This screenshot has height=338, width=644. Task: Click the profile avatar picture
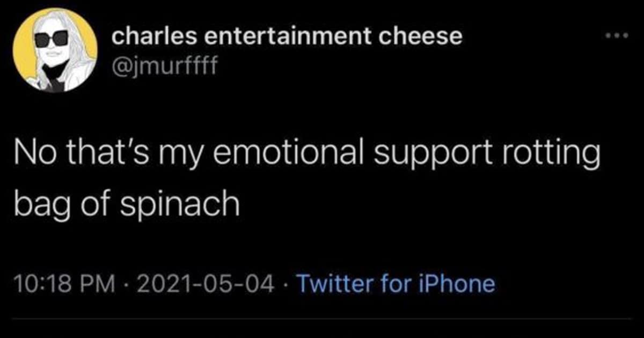(55, 50)
